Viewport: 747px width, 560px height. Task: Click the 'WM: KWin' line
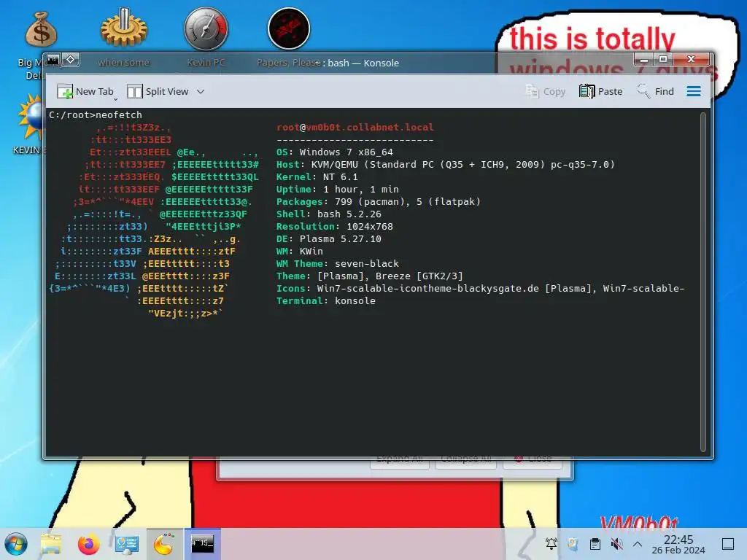300,251
